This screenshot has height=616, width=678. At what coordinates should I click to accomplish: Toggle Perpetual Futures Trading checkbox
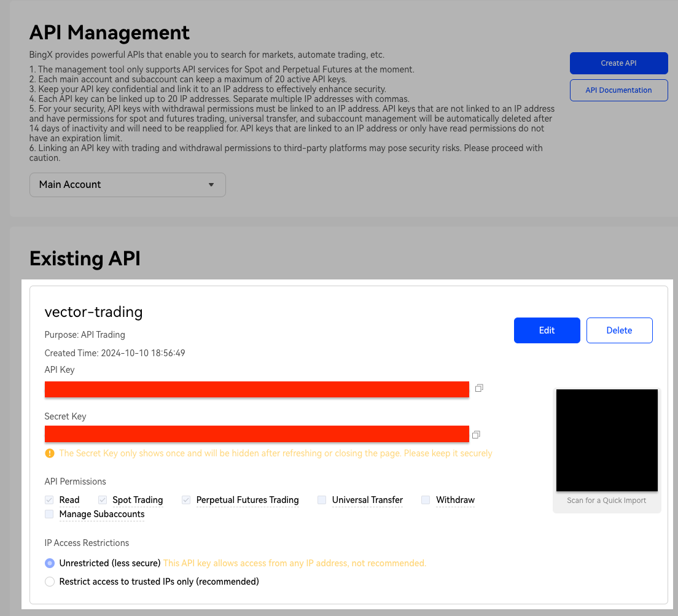point(186,500)
